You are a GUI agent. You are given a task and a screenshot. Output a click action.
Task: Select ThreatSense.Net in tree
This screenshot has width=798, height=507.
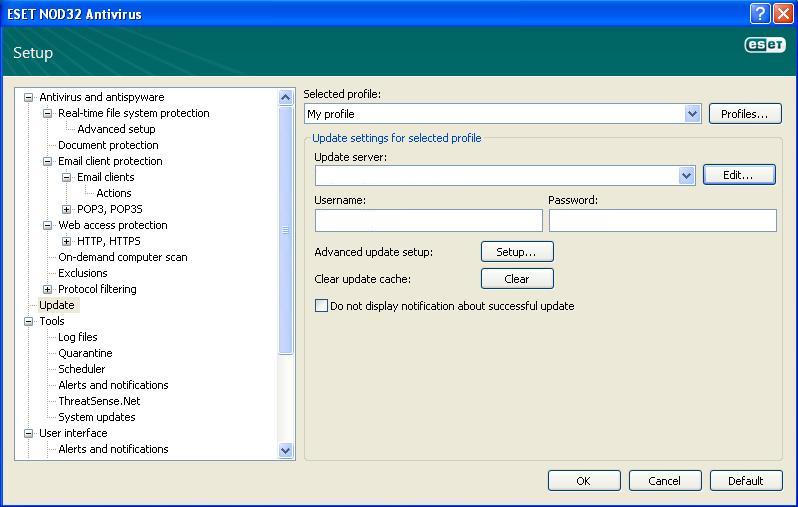click(x=99, y=401)
